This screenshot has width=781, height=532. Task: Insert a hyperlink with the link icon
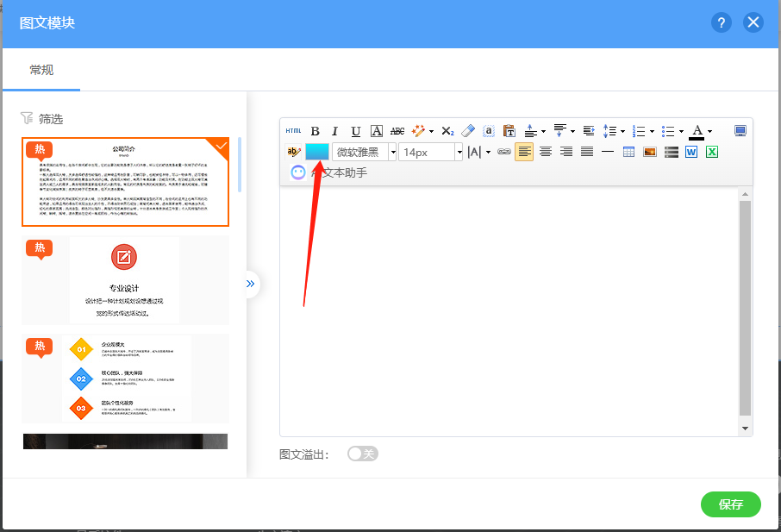(x=504, y=152)
